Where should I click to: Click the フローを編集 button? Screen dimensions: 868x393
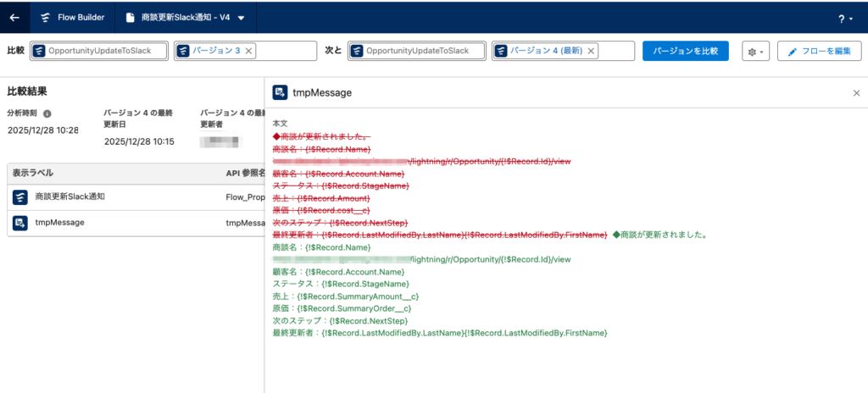click(819, 52)
